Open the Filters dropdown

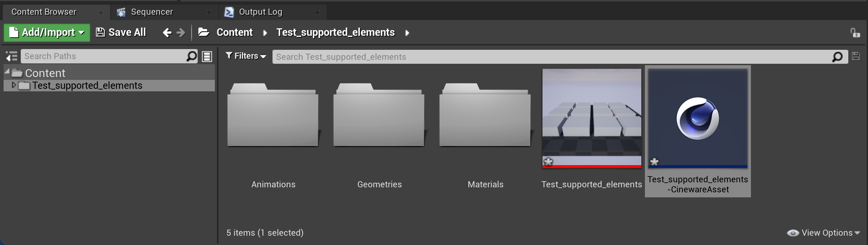click(x=246, y=56)
